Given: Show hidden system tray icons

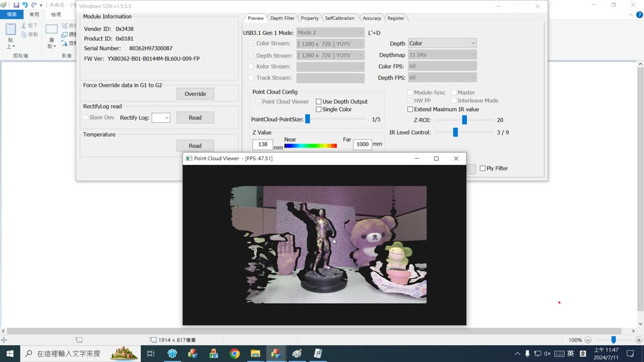Looking at the screenshot, I should tap(517, 353).
